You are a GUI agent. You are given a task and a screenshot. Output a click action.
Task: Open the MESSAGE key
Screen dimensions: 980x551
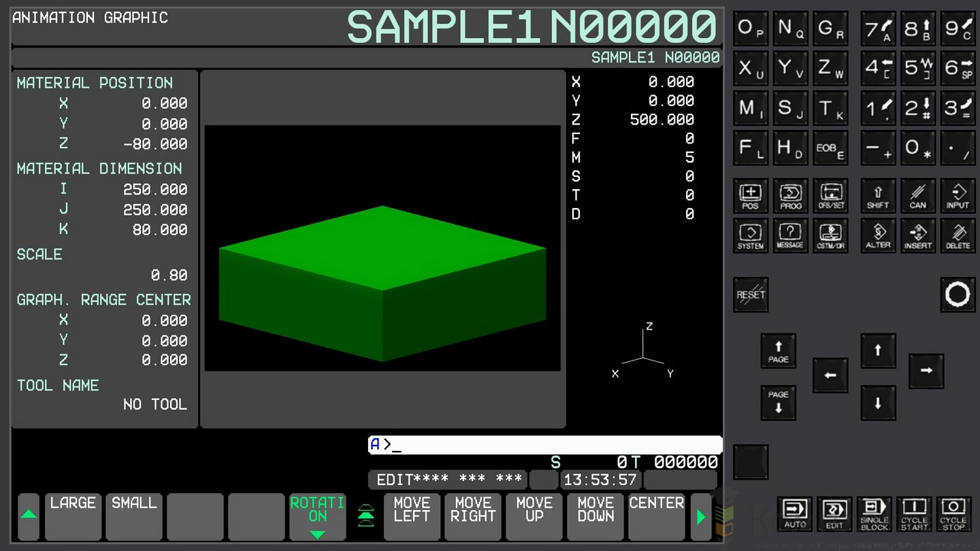click(790, 236)
